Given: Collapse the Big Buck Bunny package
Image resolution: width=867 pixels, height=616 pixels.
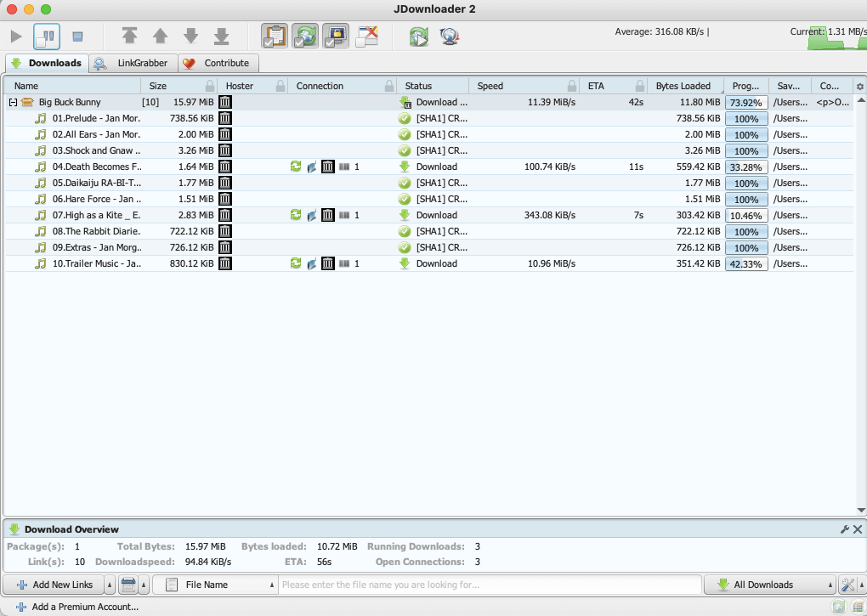Looking at the screenshot, I should tap(11, 101).
